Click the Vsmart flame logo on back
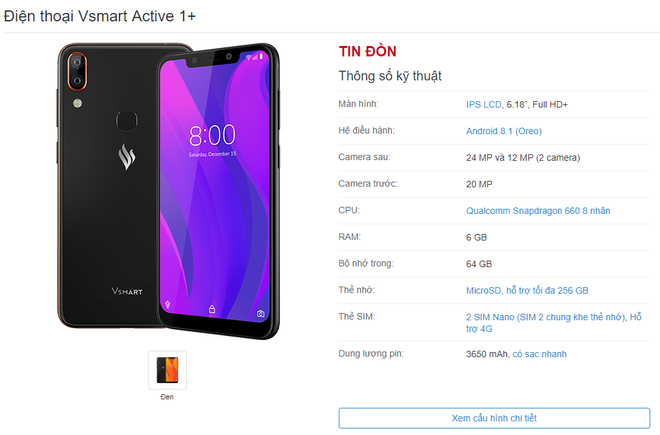 click(x=127, y=157)
